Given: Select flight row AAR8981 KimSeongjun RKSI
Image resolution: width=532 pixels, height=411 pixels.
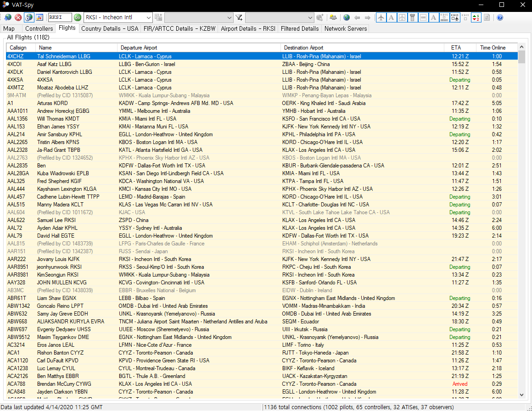Looking at the screenshot, I should point(262,275).
